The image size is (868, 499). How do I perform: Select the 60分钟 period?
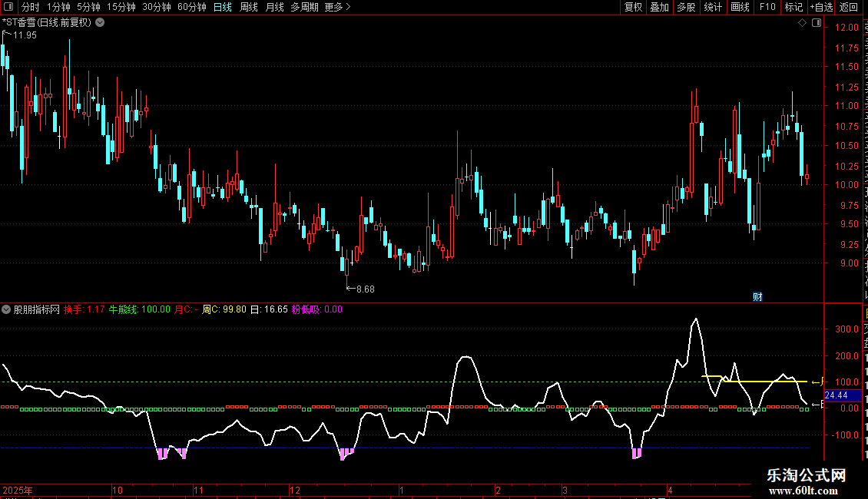192,7
